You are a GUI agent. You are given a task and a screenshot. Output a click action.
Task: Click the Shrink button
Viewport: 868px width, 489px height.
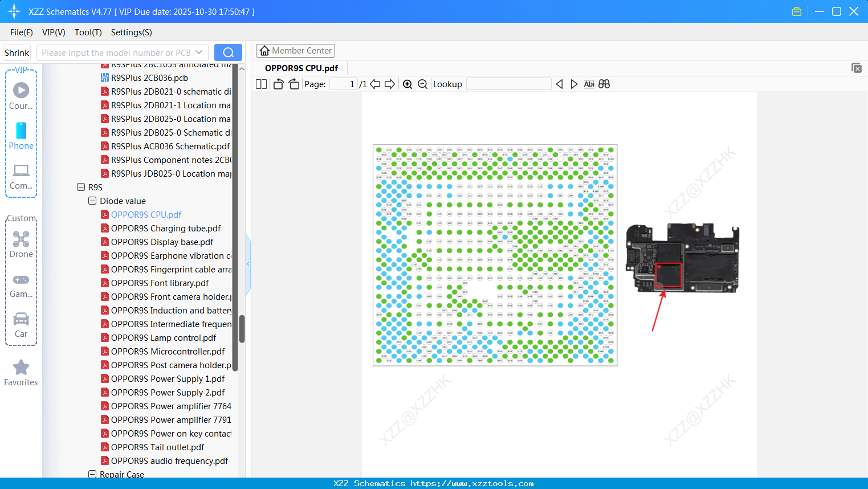click(x=17, y=52)
